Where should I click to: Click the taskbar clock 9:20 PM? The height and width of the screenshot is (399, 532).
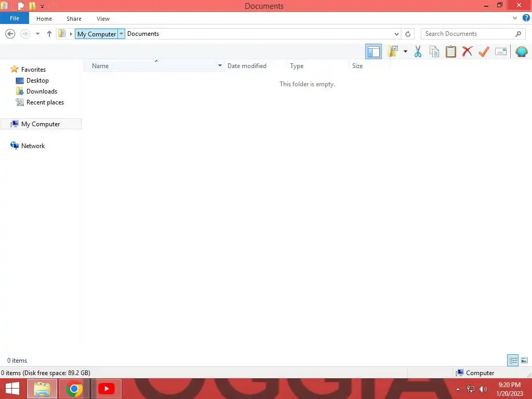(x=509, y=385)
